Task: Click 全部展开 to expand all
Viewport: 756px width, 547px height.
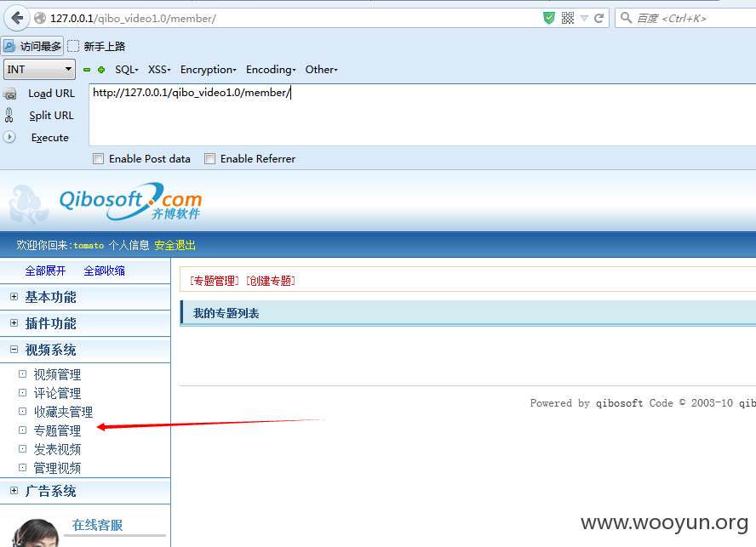Action: coord(45,271)
